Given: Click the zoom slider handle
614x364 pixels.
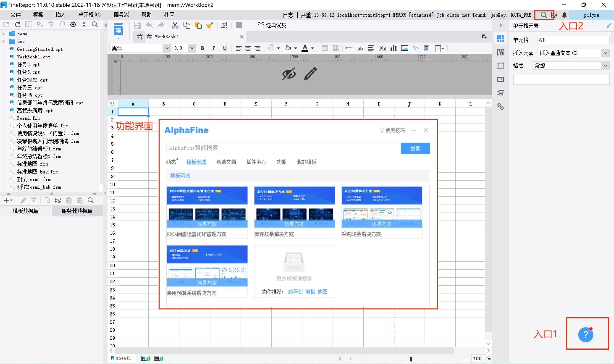Looking at the screenshot, I should click(411, 359).
